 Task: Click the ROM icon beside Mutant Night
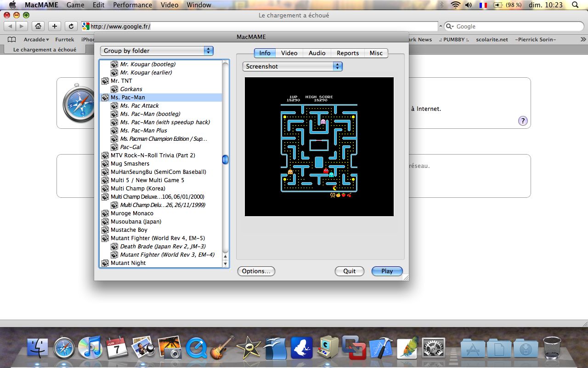click(105, 263)
